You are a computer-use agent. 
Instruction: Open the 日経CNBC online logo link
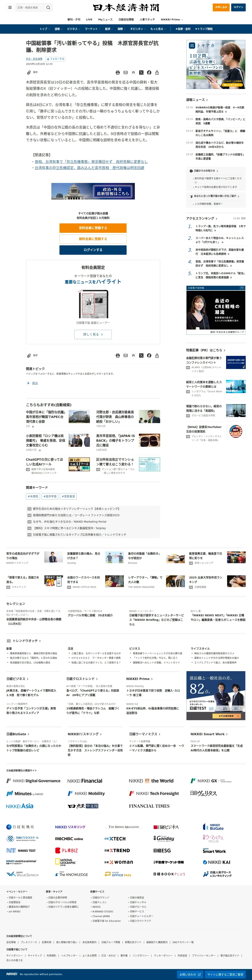(69, 839)
